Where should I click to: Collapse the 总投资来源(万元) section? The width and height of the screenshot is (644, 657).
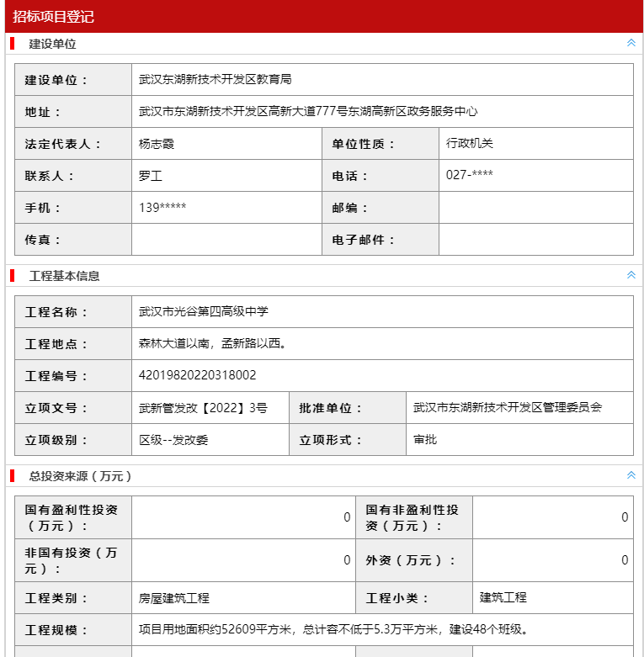631,475
